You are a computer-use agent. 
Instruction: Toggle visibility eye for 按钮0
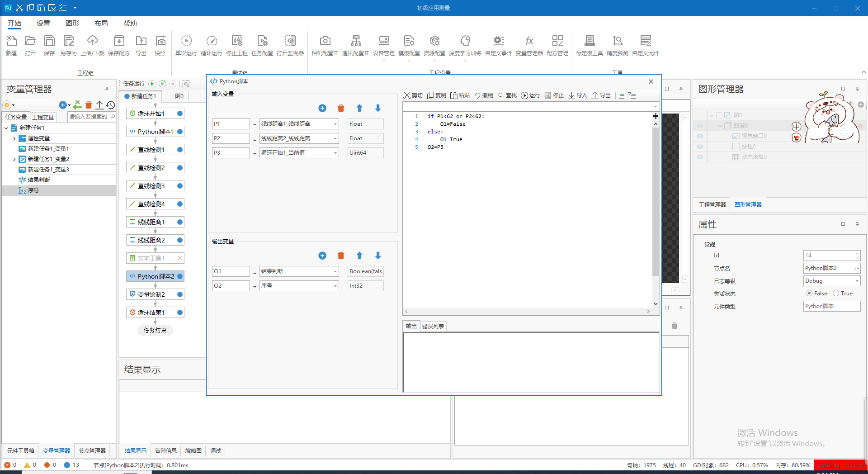[700, 147]
